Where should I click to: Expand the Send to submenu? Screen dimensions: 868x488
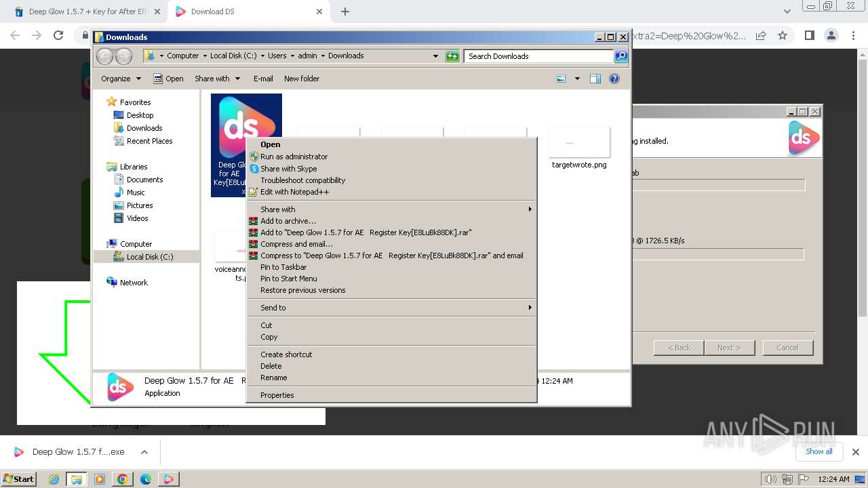click(391, 308)
